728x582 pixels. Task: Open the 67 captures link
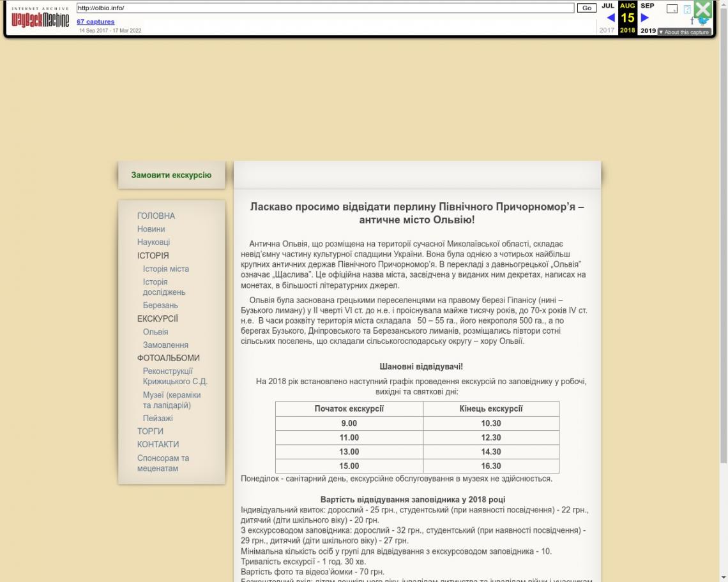pyautogui.click(x=96, y=21)
